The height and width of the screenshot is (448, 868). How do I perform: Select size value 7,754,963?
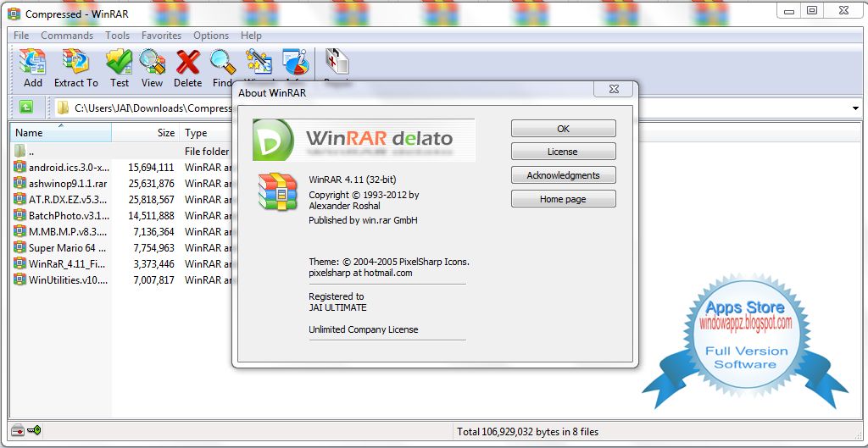(x=153, y=248)
